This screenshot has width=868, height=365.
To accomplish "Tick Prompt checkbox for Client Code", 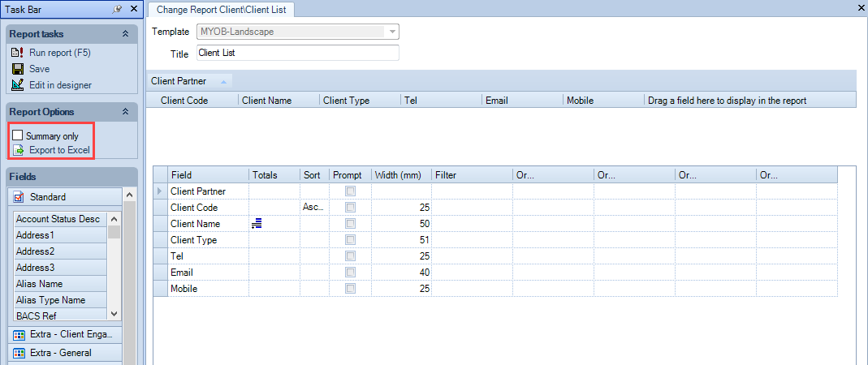I will [351, 208].
